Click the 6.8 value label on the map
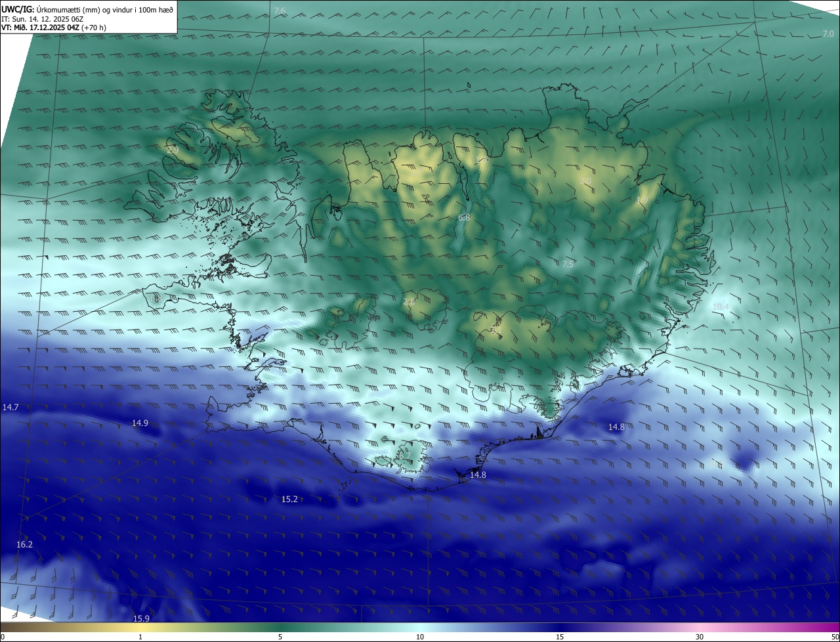This screenshot has width=840, height=642. tap(464, 217)
